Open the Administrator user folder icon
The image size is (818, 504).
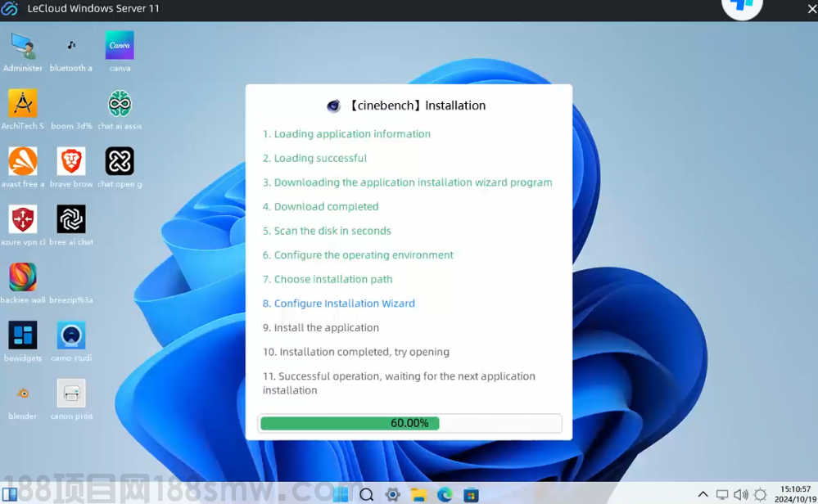pyautogui.click(x=23, y=46)
